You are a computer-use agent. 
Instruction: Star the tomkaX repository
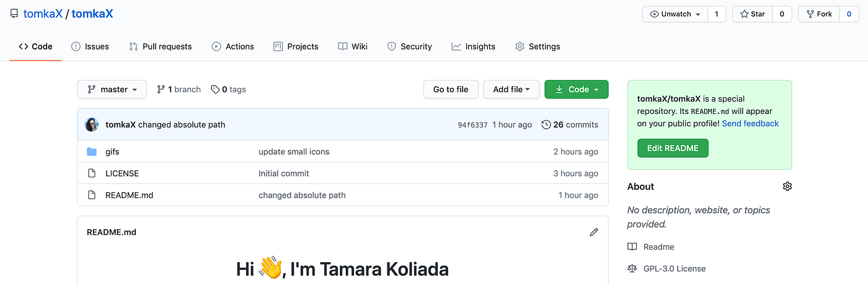point(752,14)
